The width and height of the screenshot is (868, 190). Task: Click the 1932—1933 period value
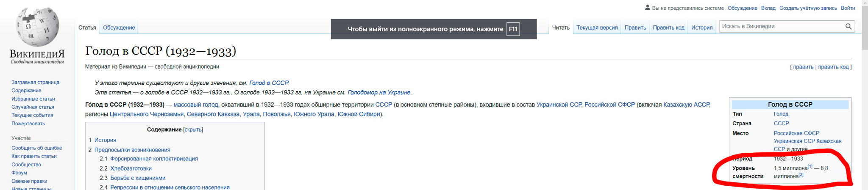pyautogui.click(x=788, y=159)
